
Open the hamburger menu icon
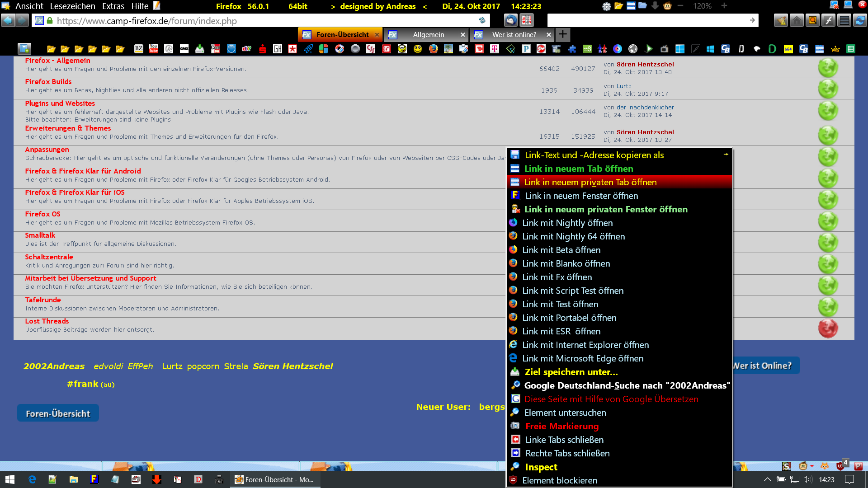pos(844,21)
